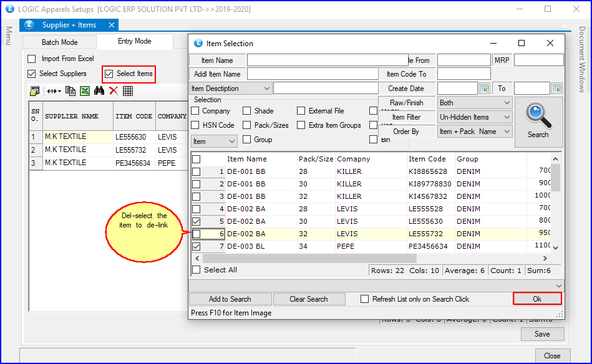
Task: Delete row with the red X icon
Action: (x=113, y=91)
